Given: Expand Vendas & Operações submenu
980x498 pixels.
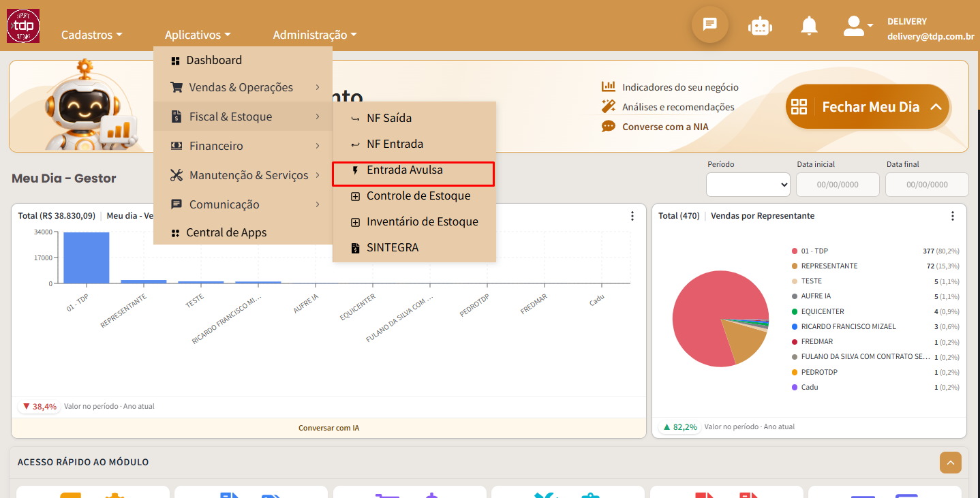Looking at the screenshot, I should tap(243, 87).
